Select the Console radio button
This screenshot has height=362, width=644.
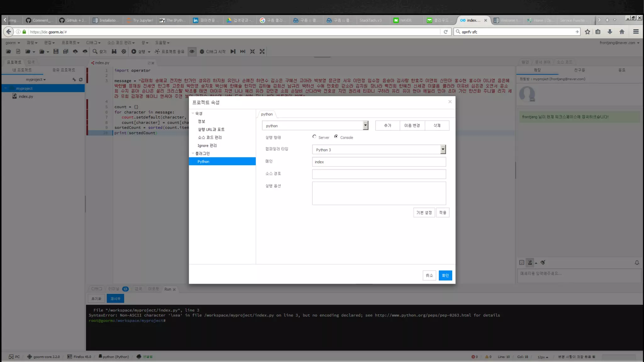tap(336, 137)
